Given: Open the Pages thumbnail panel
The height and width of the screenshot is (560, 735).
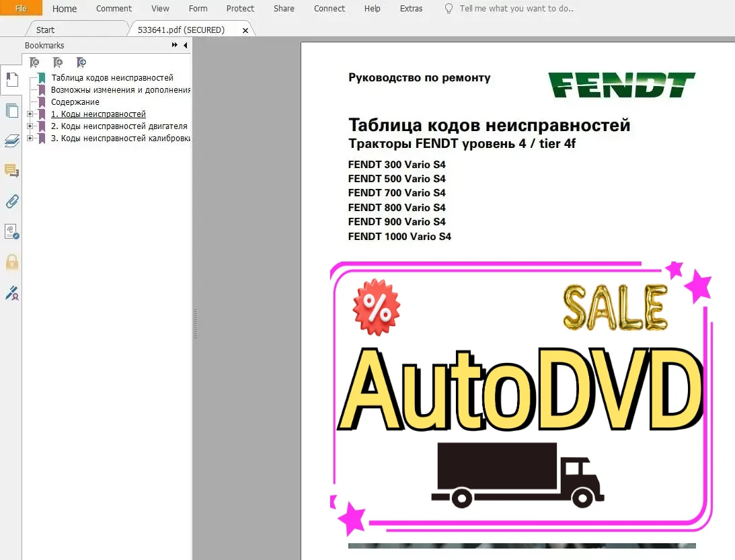Looking at the screenshot, I should [x=11, y=110].
